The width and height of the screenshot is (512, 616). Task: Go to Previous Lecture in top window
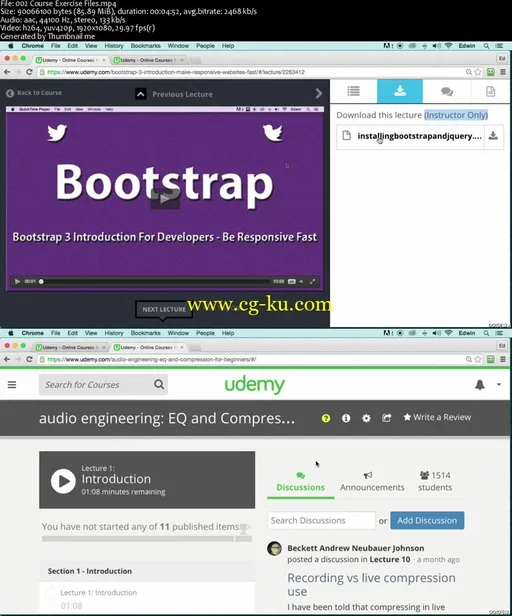coord(182,94)
